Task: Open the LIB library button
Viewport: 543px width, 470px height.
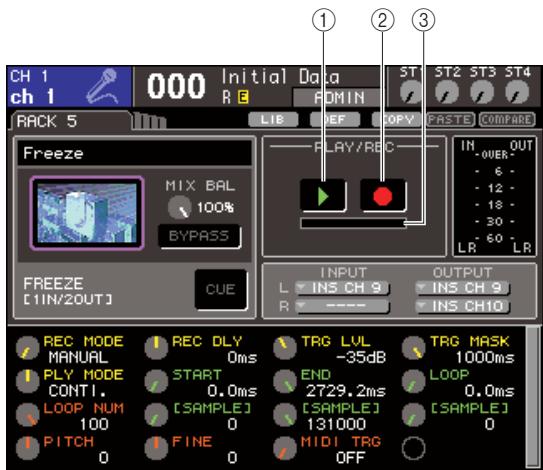Action: click(x=273, y=120)
